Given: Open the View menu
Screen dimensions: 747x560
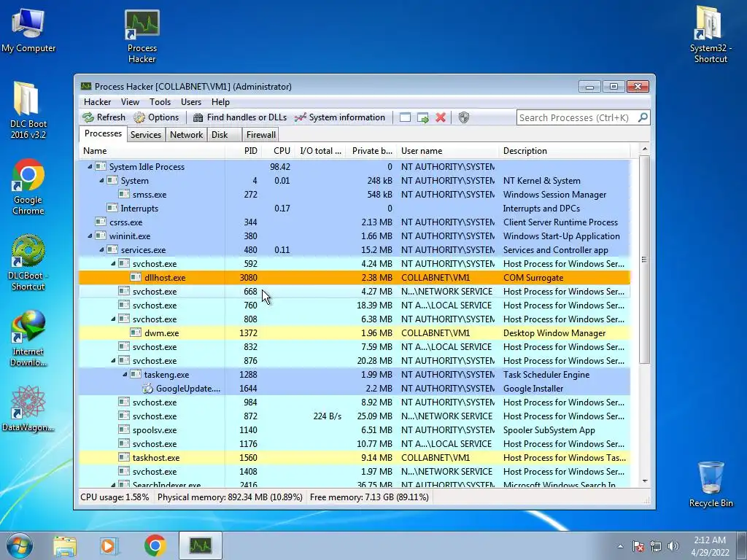Looking at the screenshot, I should [130, 102].
